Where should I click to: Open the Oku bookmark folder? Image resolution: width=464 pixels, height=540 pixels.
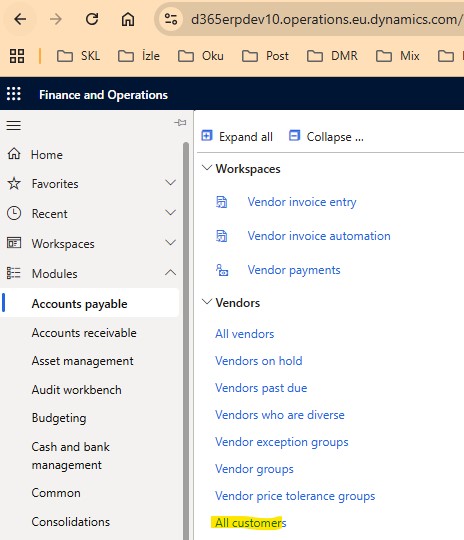click(201, 56)
